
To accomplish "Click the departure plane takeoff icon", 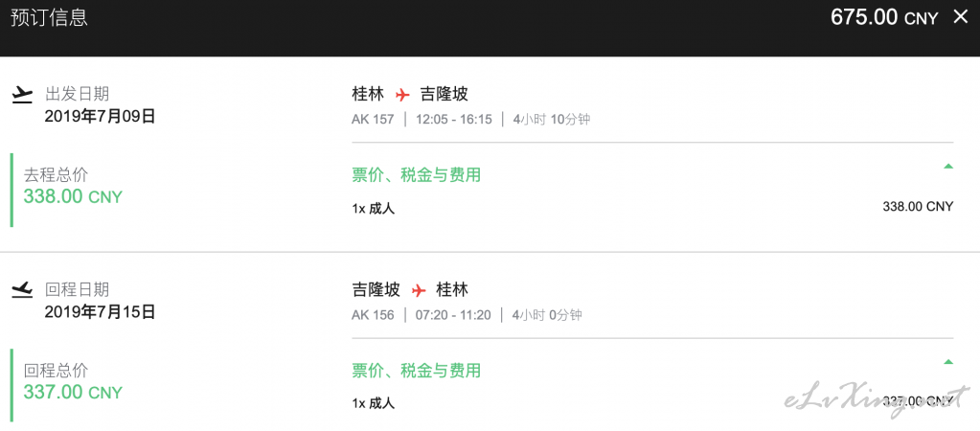I will pos(22,95).
